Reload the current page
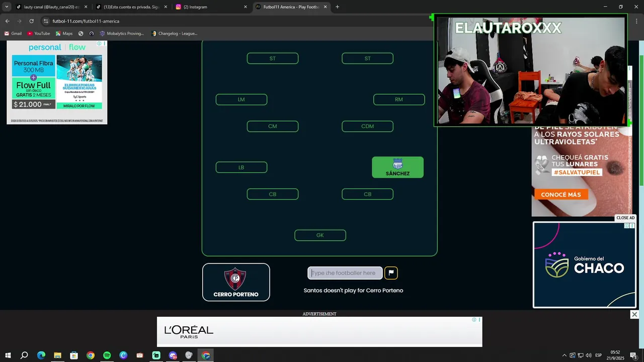Image resolution: width=644 pixels, height=362 pixels. pos(31,21)
